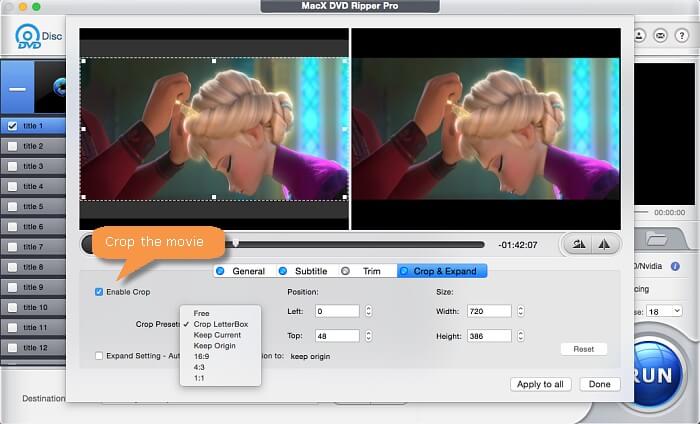Select 16:9 from crop presets list

click(202, 357)
